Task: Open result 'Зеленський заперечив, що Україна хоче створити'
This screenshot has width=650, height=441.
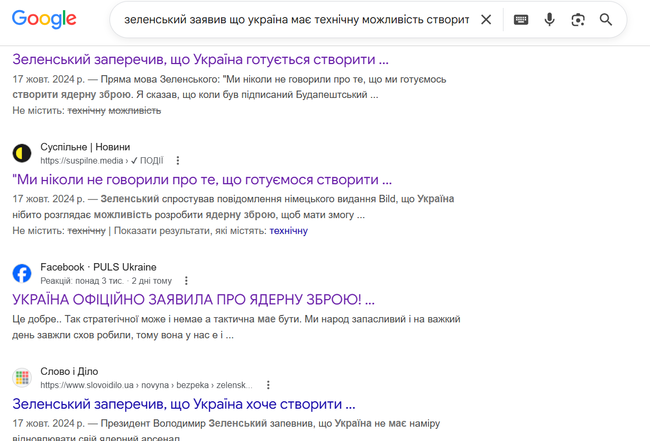Action: tap(184, 404)
